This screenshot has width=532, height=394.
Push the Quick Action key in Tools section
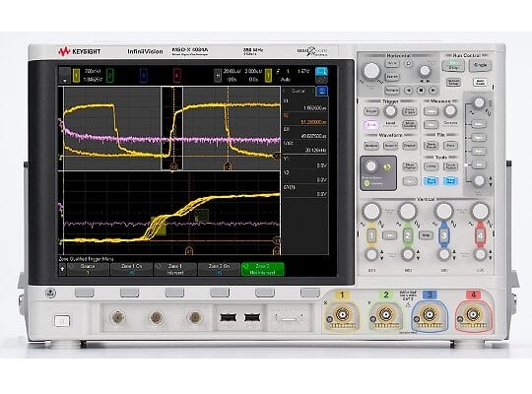pyautogui.click(x=450, y=166)
